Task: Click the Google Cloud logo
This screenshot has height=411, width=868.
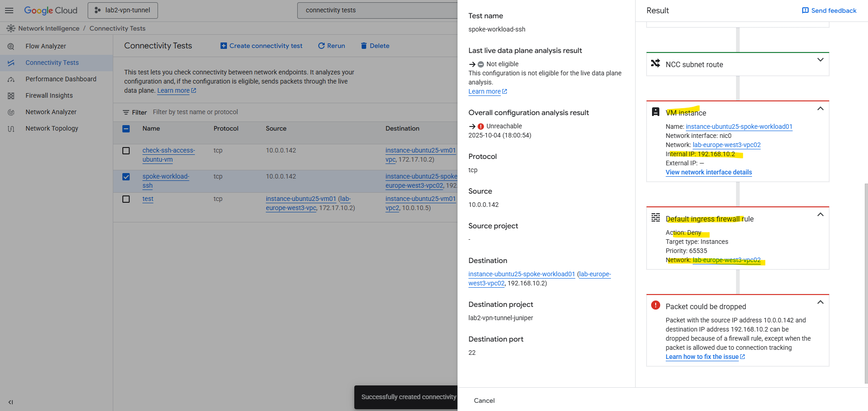Action: (x=51, y=10)
